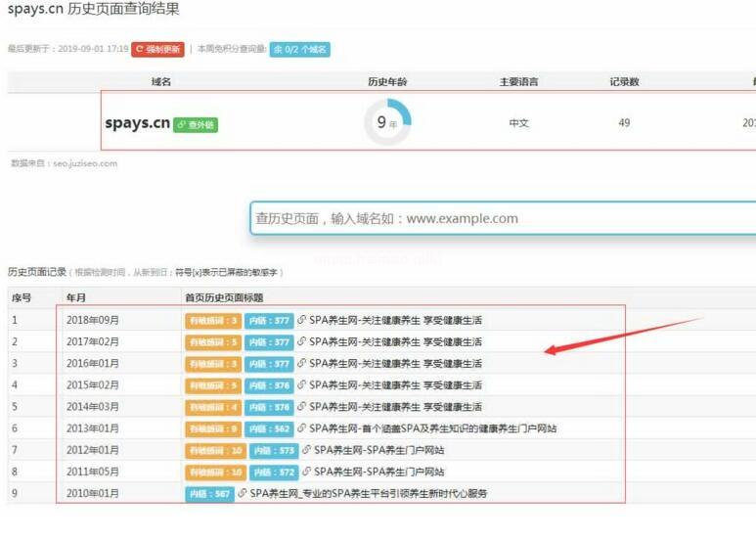Click the link icon in the 2018年09月 row

coord(302,320)
